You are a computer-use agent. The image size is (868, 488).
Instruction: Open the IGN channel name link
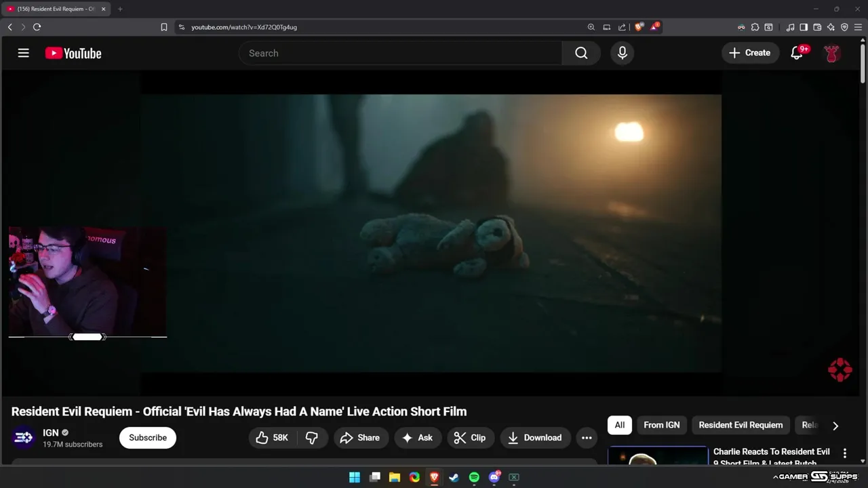click(x=51, y=432)
